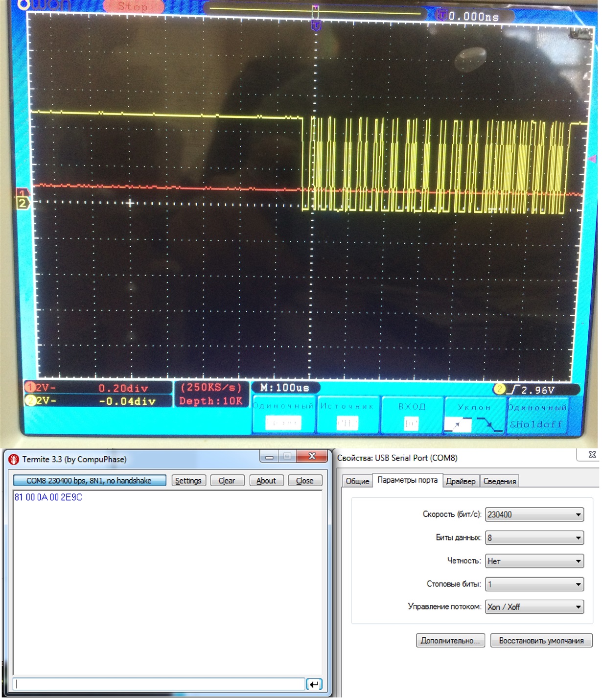Click the received data line 81 00 0A 00 2E9C
The width and height of the screenshot is (602, 700).
point(48,497)
